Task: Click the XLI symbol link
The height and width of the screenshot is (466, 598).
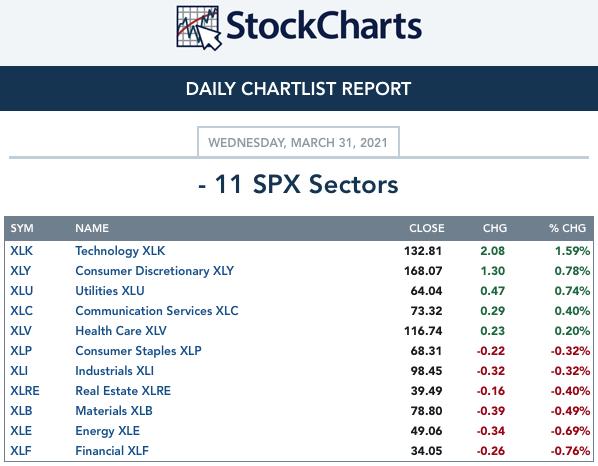Action: [19, 371]
